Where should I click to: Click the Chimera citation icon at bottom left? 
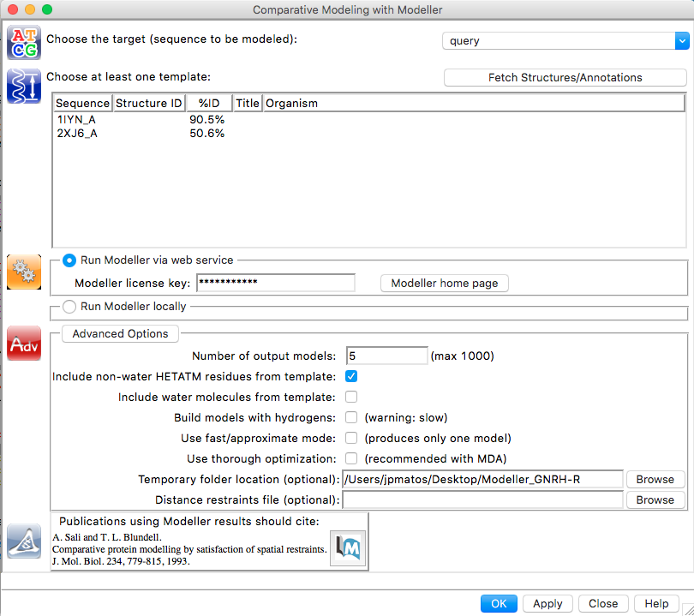point(24,541)
